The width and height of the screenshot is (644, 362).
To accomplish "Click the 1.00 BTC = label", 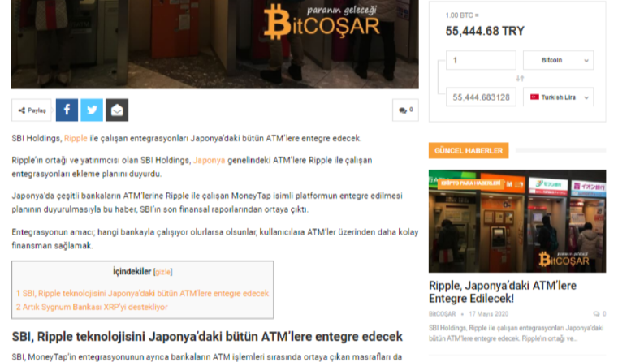I will pyautogui.click(x=462, y=15).
